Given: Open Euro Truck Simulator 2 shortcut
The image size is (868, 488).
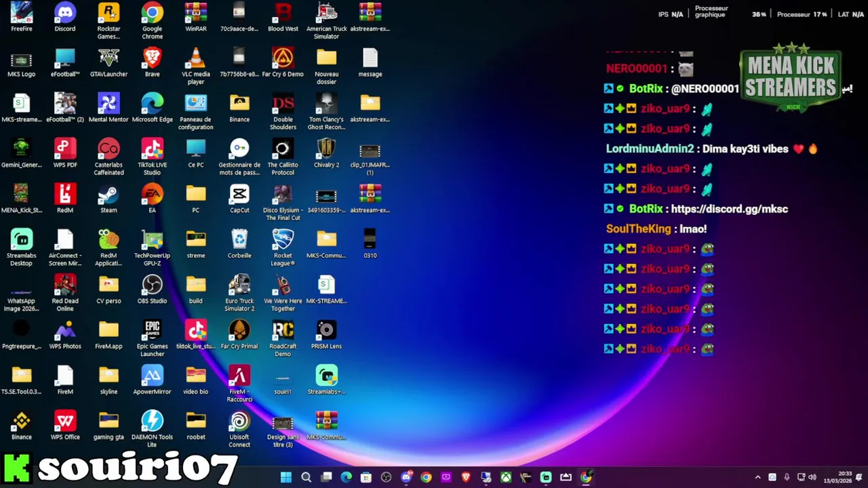Looking at the screenshot, I should coord(239,293).
